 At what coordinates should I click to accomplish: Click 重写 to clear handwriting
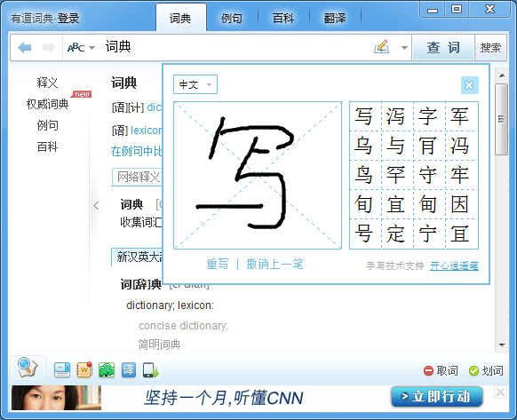pos(218,264)
